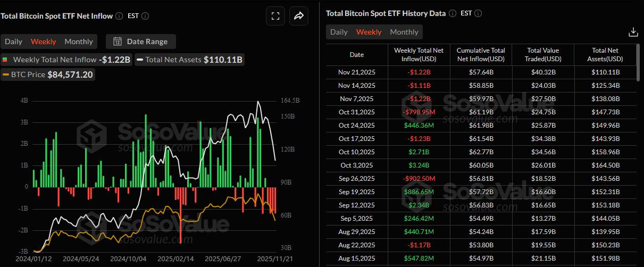This screenshot has height=267, width=644.
Task: Expand the inflow chart to fullscreen
Action: click(x=275, y=16)
